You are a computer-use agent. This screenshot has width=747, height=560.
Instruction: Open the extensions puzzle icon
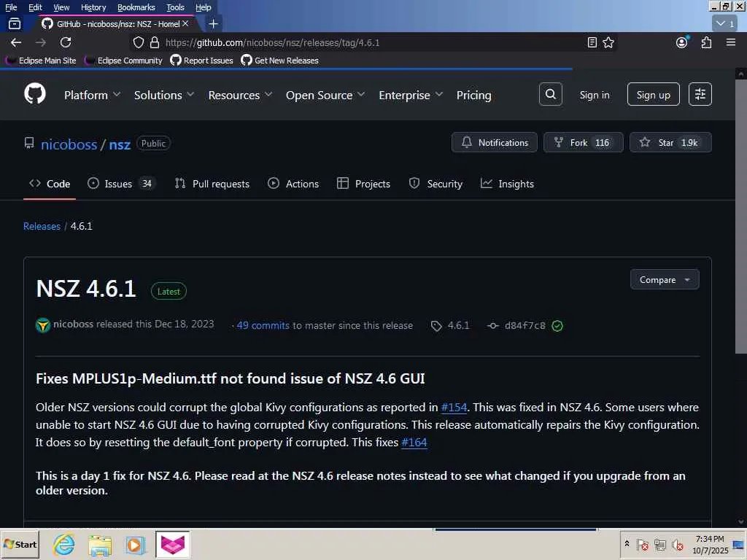[706, 42]
